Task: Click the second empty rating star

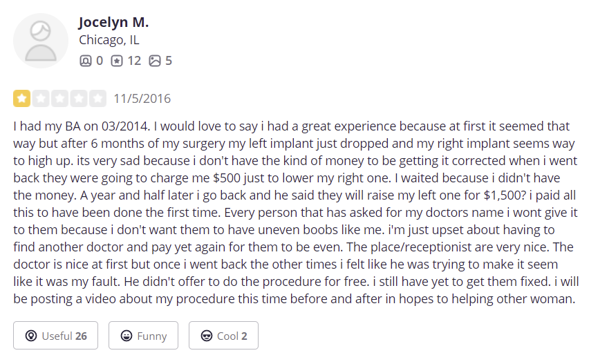Action: tap(41, 98)
